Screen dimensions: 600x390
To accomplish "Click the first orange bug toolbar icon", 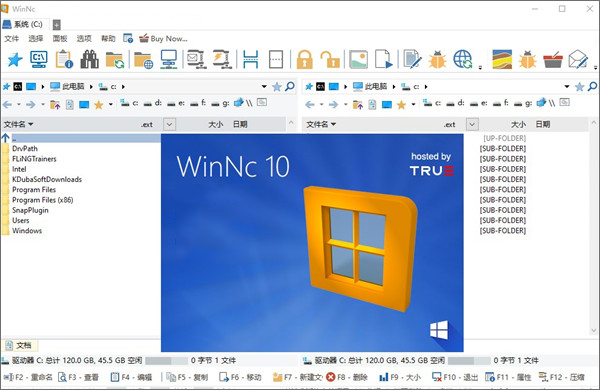I will pyautogui.click(x=437, y=60).
